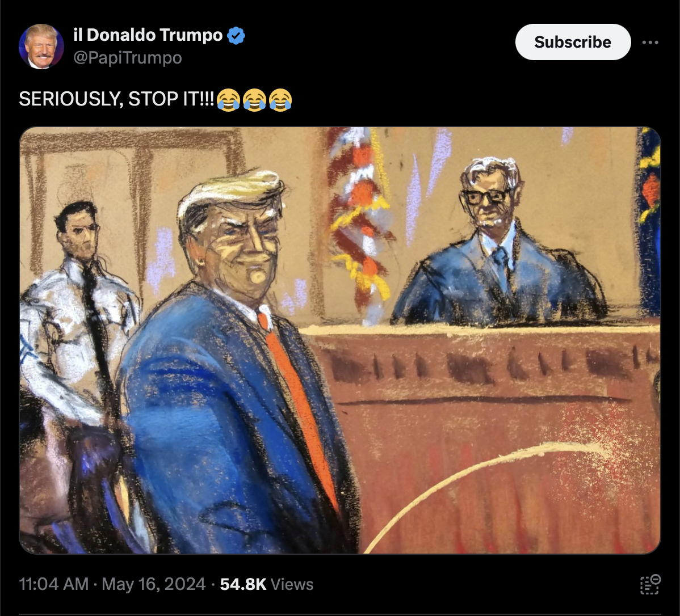Image resolution: width=680 pixels, height=616 pixels.
Task: Click the middle laughing-crying emoji
Action: point(254,100)
